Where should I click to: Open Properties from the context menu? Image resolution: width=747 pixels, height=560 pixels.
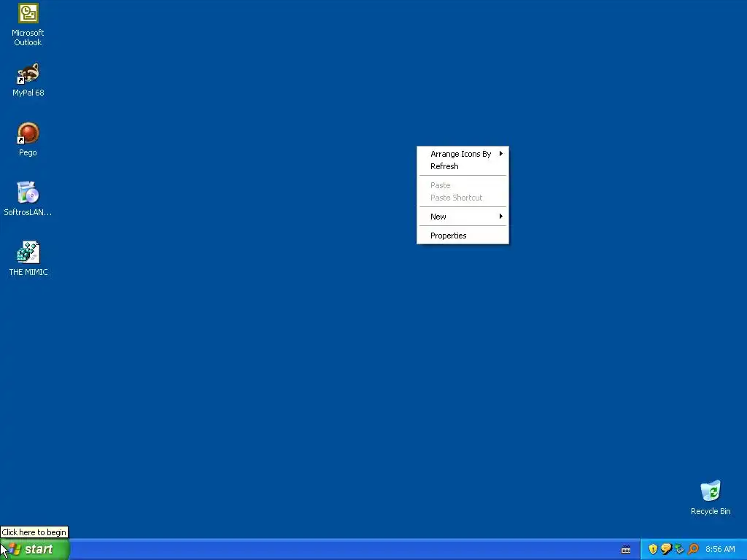(x=462, y=236)
